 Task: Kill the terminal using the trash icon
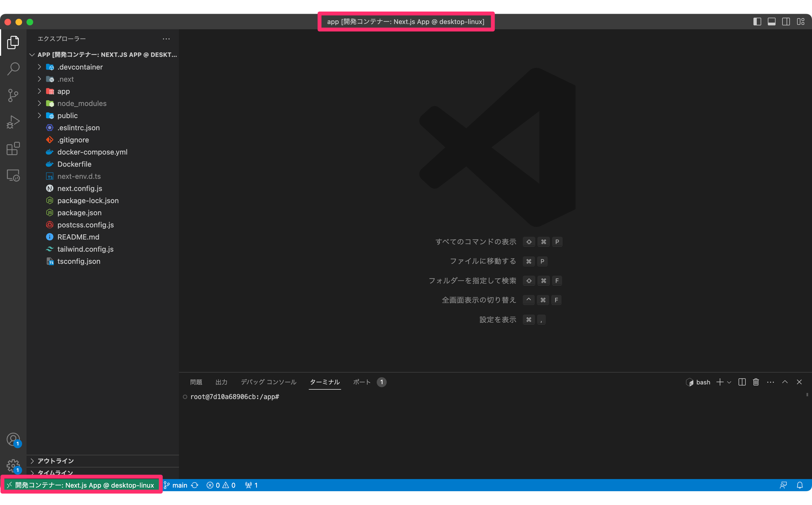[756, 382]
